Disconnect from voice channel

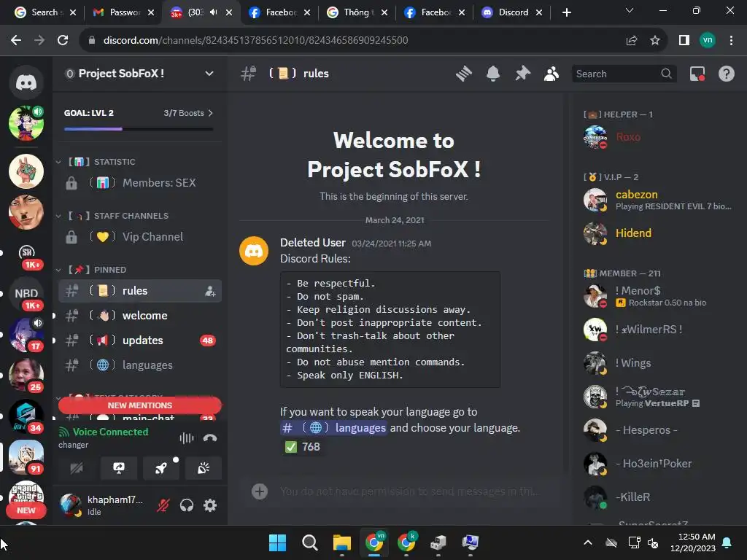pos(209,438)
